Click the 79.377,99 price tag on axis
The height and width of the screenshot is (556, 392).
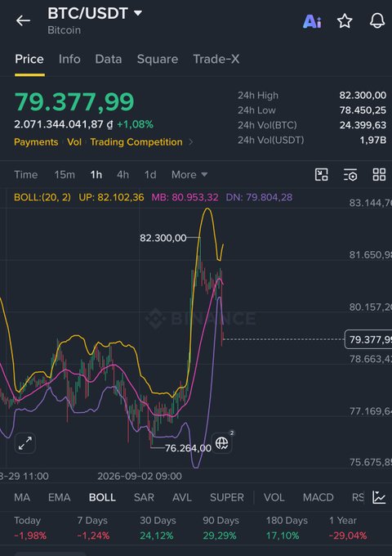[x=368, y=339]
